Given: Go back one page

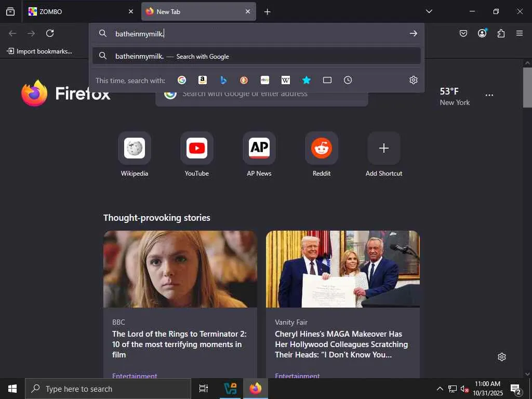Looking at the screenshot, I should point(12,33).
